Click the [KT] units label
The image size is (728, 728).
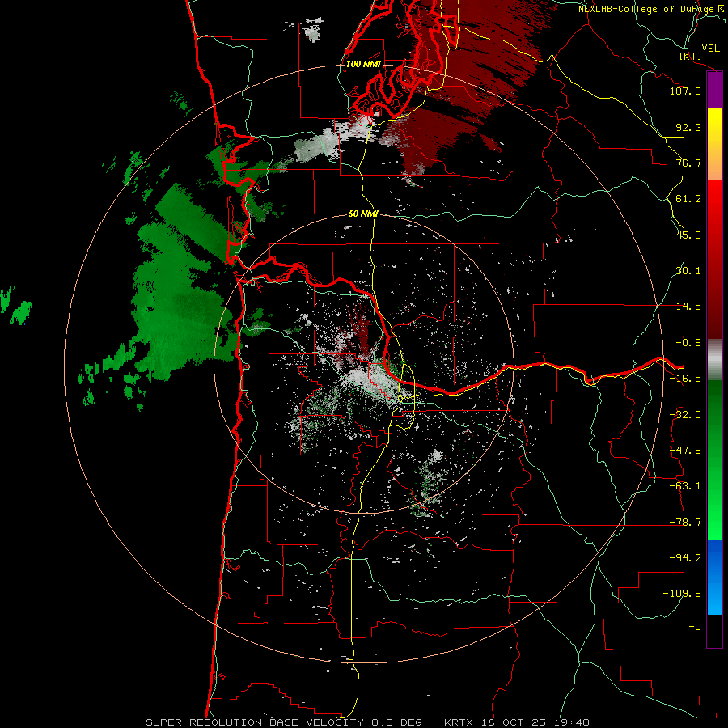[691, 56]
